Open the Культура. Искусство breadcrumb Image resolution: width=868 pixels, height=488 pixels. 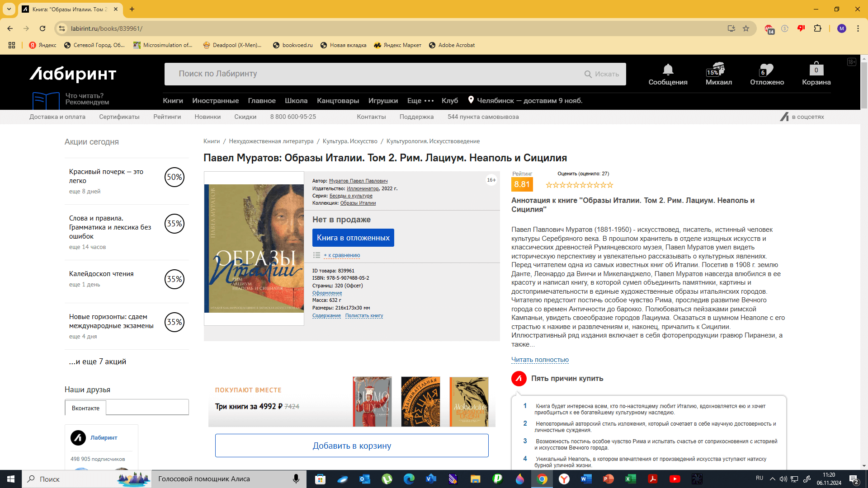point(350,141)
